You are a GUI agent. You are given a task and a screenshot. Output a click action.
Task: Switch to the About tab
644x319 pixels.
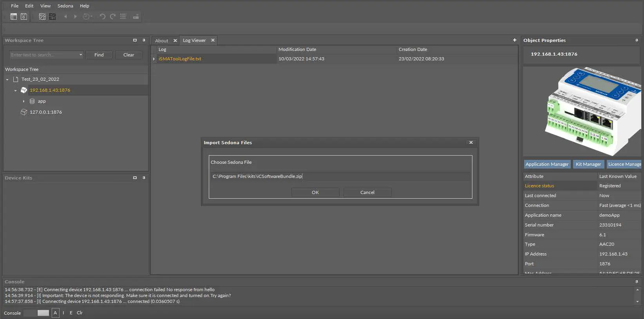pyautogui.click(x=161, y=41)
